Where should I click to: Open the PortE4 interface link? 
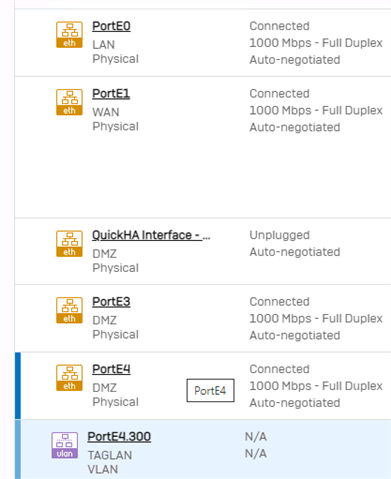pos(111,369)
